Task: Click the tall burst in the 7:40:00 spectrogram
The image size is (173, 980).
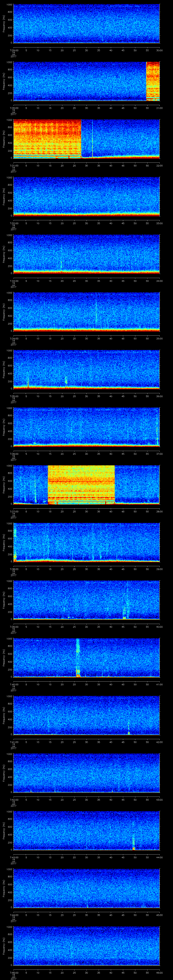Action: pyautogui.click(x=78, y=658)
